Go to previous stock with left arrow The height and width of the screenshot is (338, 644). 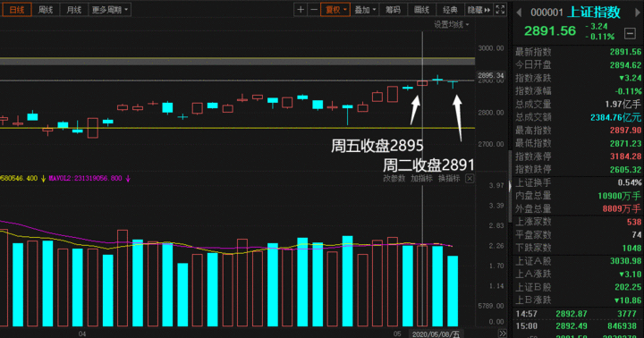point(519,13)
